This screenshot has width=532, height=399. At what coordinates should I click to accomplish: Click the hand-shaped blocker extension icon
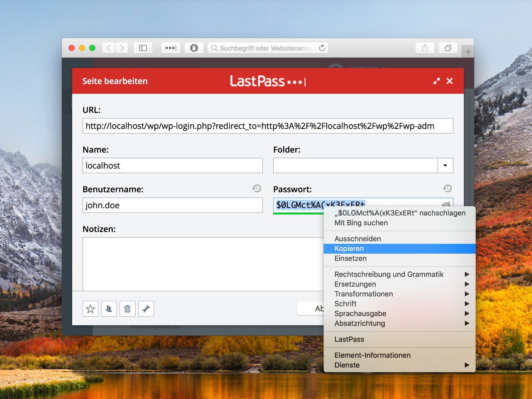coord(194,48)
